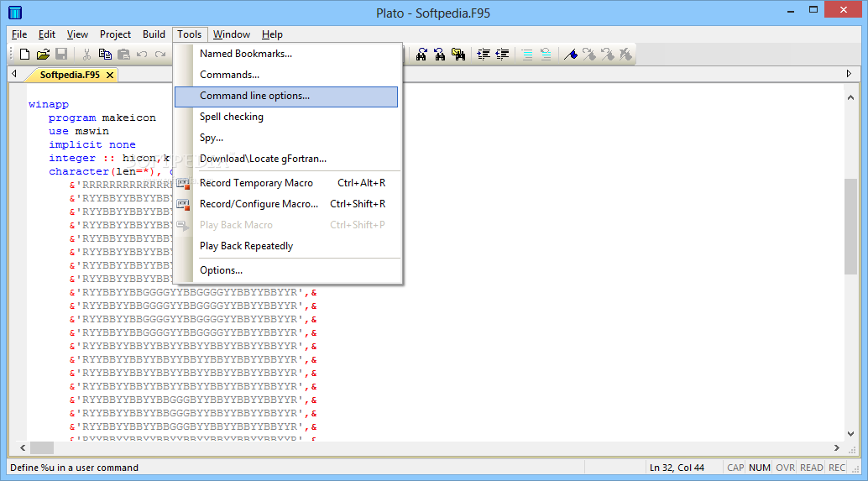Click vertical scrollbar down arrow
The width and height of the screenshot is (868, 481).
(x=850, y=434)
